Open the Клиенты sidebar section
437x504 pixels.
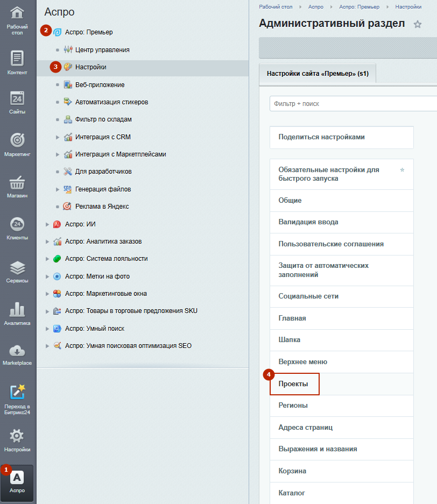click(x=17, y=229)
